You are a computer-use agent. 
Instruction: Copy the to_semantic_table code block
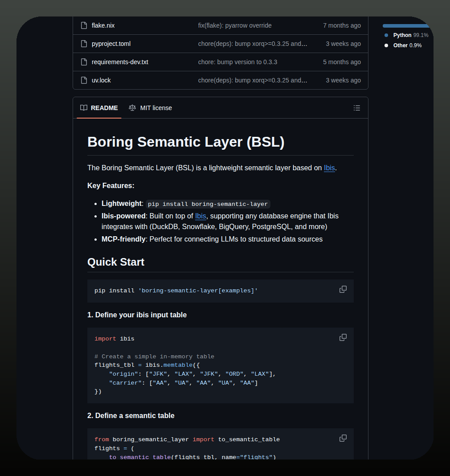coord(343,438)
